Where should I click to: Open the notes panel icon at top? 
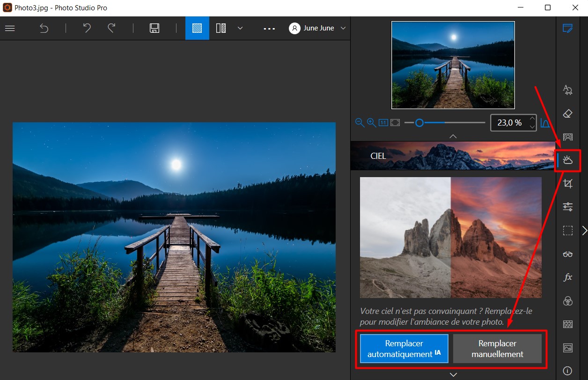tap(567, 28)
